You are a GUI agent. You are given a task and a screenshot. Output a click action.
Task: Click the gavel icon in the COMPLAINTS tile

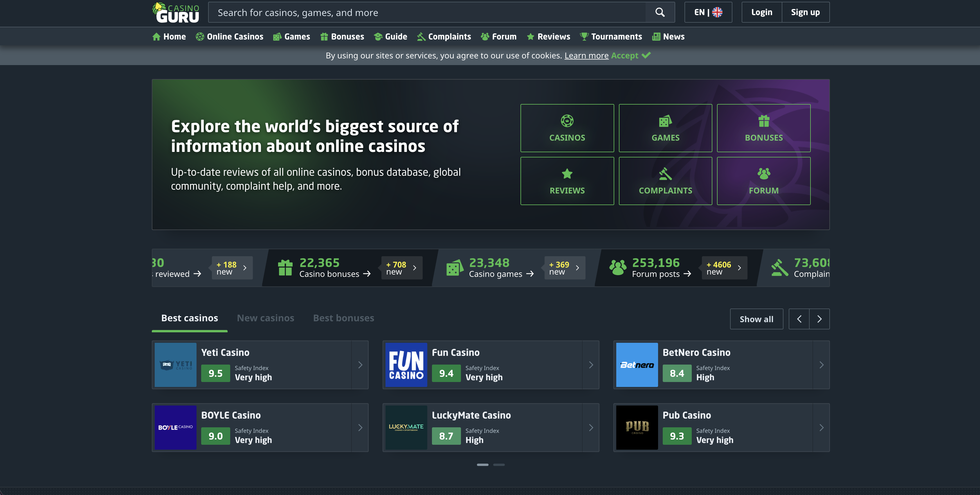665,174
